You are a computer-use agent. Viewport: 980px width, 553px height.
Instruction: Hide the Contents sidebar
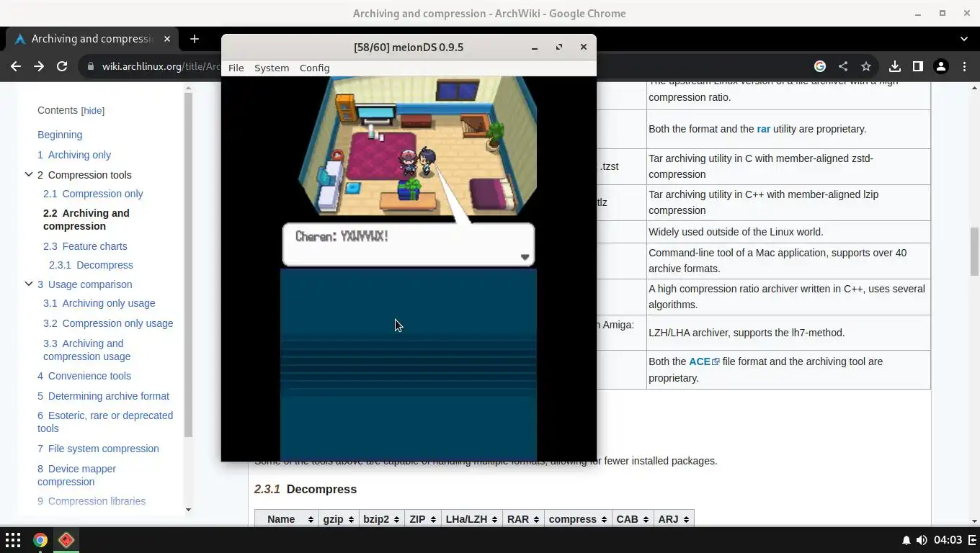(x=92, y=111)
